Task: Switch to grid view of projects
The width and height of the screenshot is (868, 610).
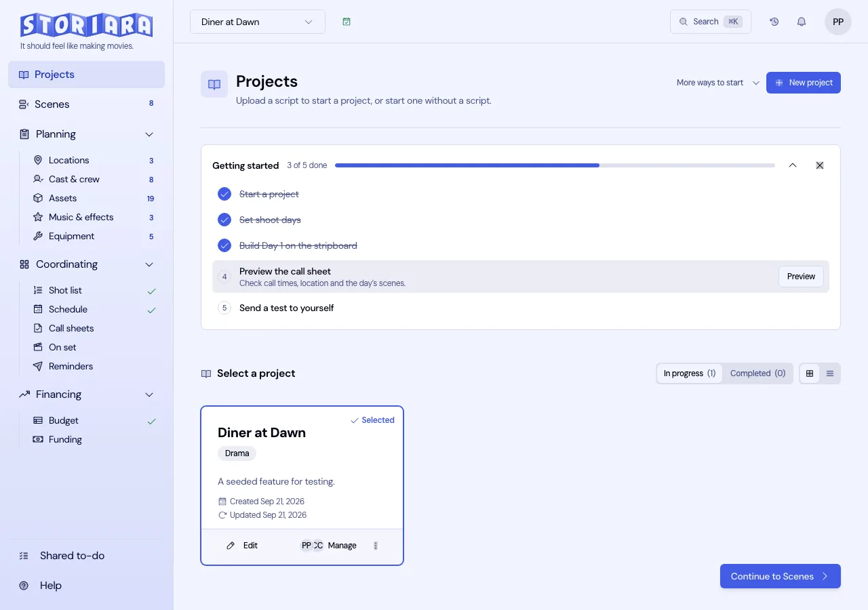Action: [810, 373]
